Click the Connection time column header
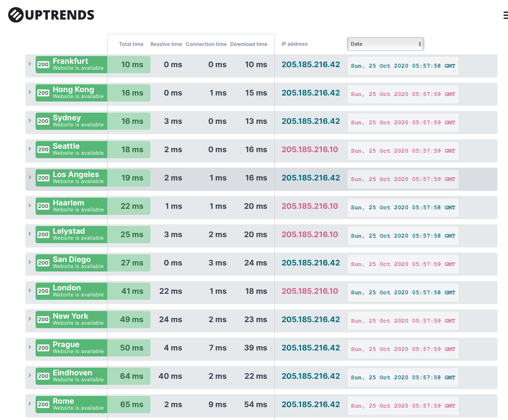Screen dimensions: 508x420 (206, 44)
